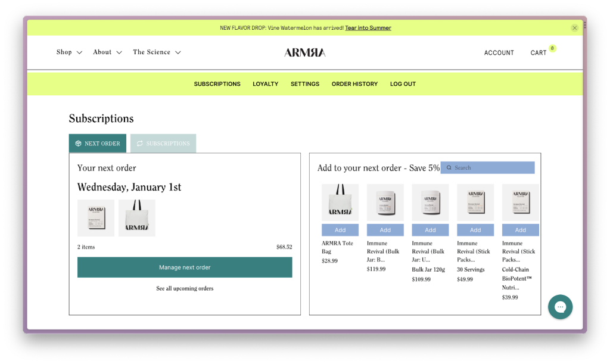Click the box icon on Next Order tab
Image resolution: width=610 pixels, height=364 pixels.
tap(78, 144)
